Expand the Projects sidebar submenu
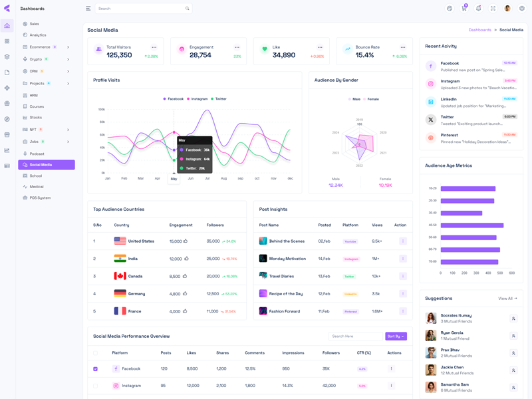The image size is (532, 399). tap(68, 84)
